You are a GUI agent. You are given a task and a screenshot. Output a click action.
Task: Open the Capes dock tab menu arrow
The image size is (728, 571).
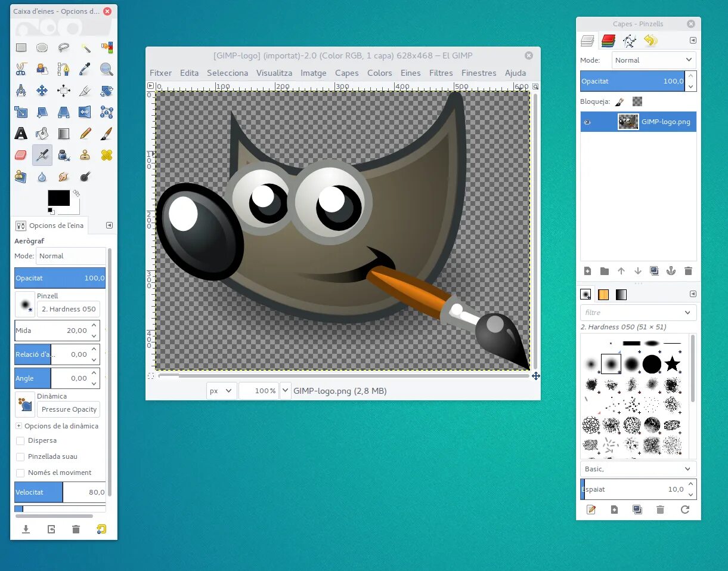pos(693,41)
